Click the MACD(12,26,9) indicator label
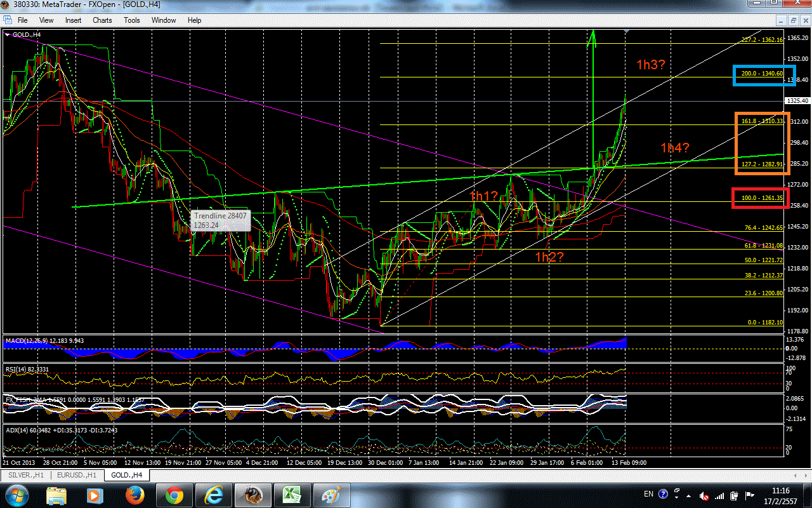812x508 pixels. point(44,341)
